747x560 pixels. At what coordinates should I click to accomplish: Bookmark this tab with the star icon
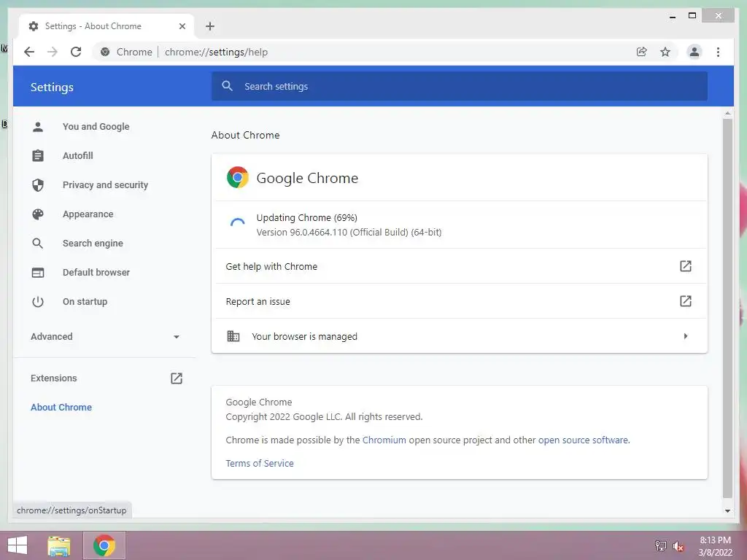665,52
